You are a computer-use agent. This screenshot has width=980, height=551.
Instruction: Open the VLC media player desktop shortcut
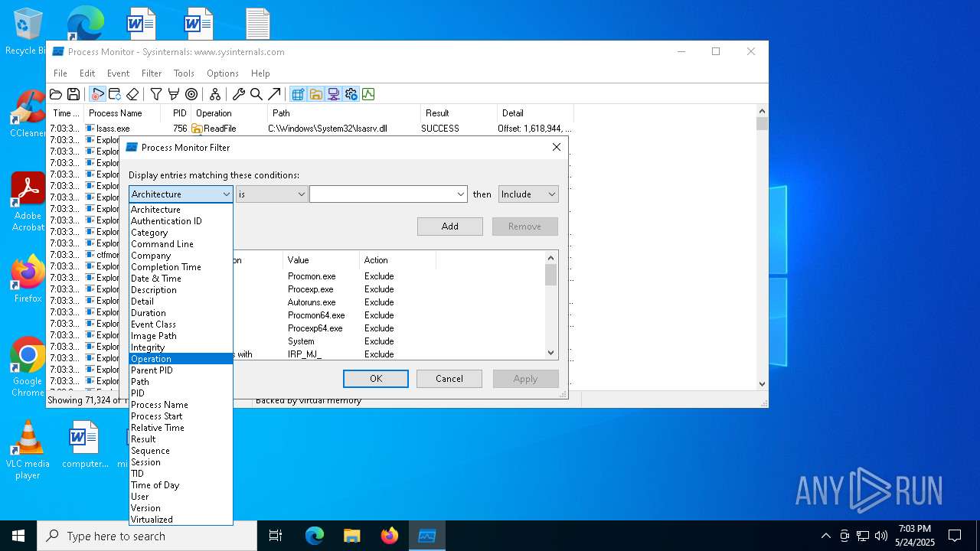(28, 450)
